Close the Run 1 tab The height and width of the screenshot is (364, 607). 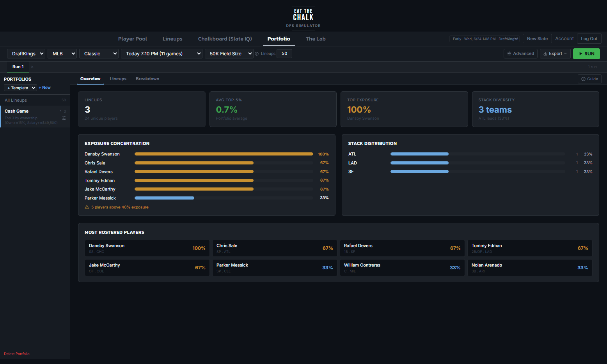(32, 67)
